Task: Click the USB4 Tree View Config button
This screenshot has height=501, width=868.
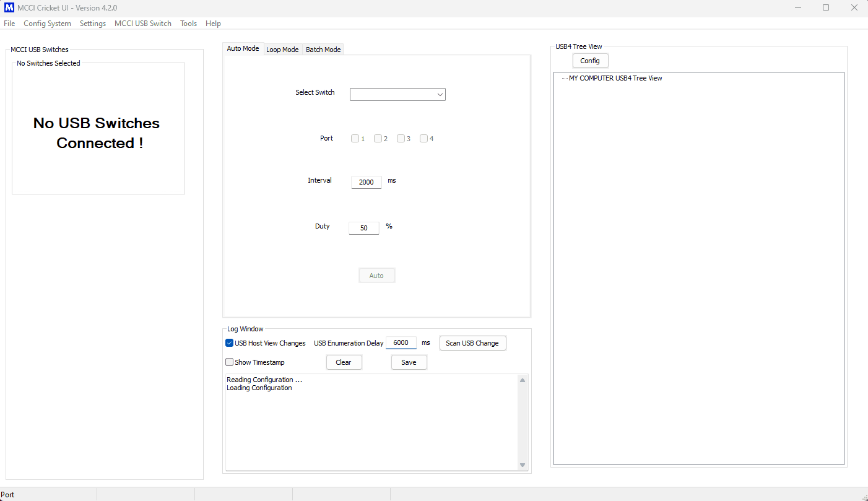Action: (591, 61)
